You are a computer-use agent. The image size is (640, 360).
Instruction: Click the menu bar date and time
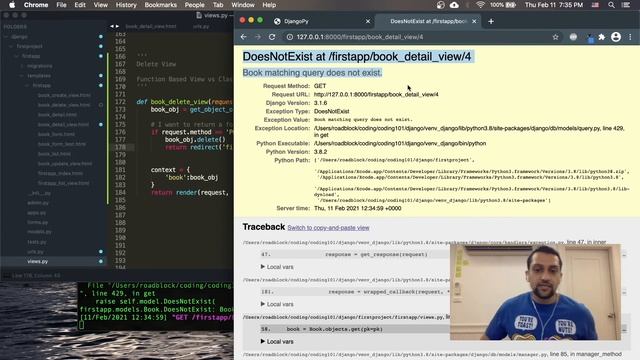(554, 5)
